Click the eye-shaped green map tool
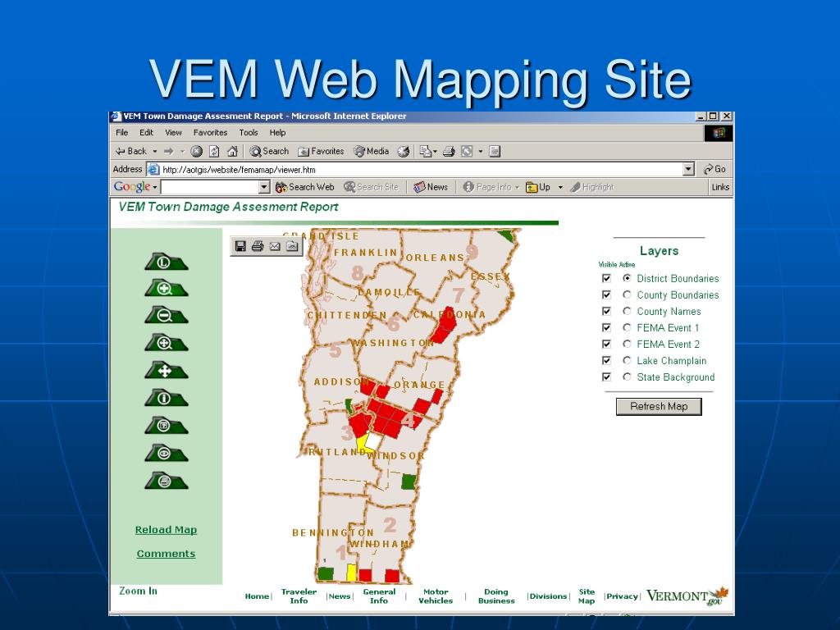This screenshot has height=630, width=840. click(166, 453)
